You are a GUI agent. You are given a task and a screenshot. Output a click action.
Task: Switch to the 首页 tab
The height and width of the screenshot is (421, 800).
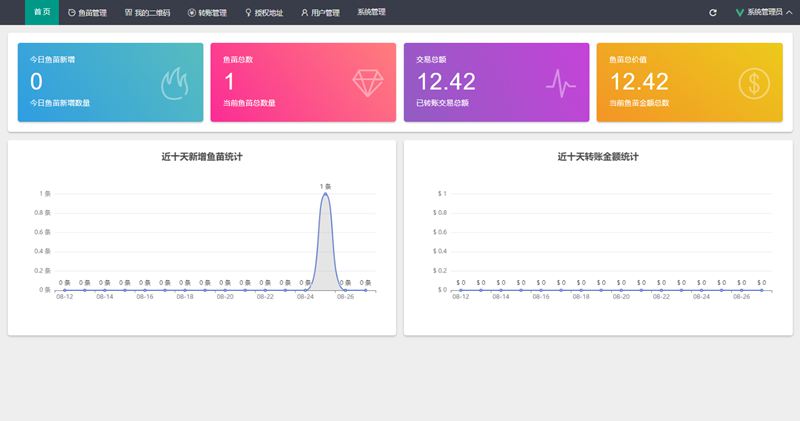[x=41, y=12]
